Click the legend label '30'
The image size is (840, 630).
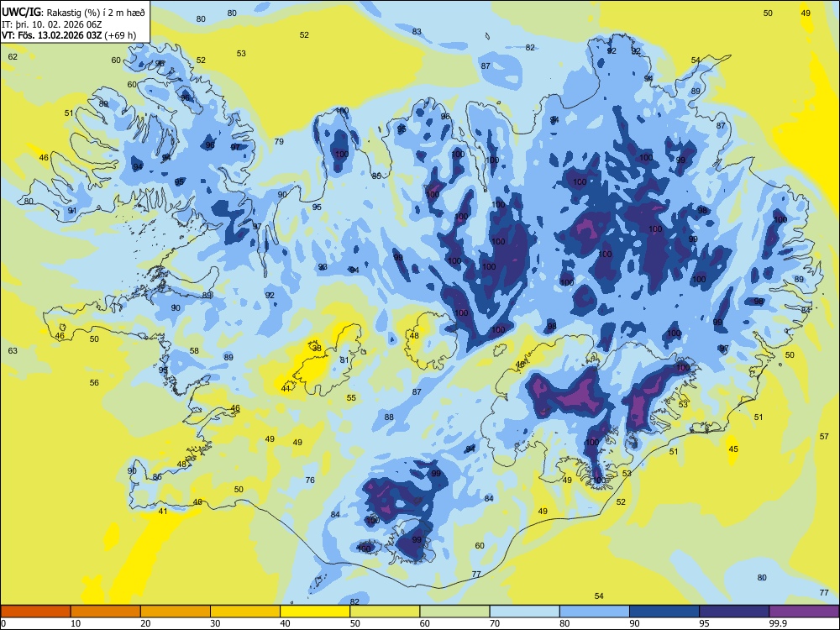[215, 623]
